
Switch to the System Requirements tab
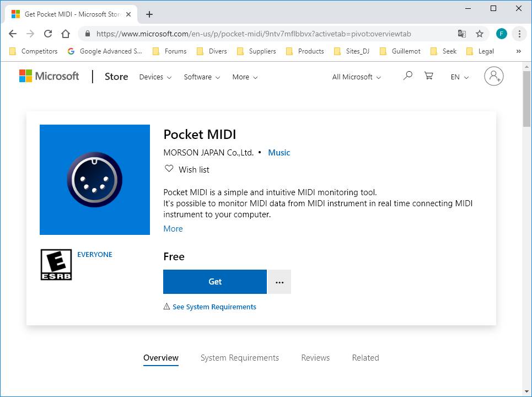[x=239, y=358]
